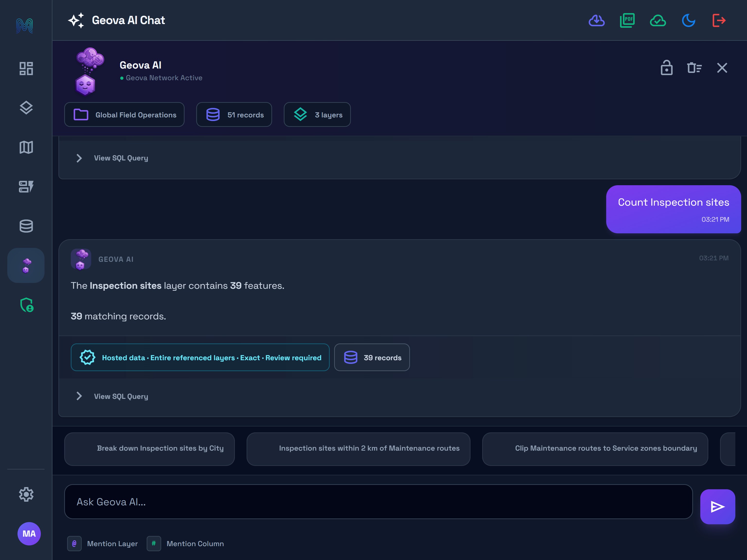747x560 pixels.
Task: Click the cloud sync check icon
Action: click(x=658, y=21)
